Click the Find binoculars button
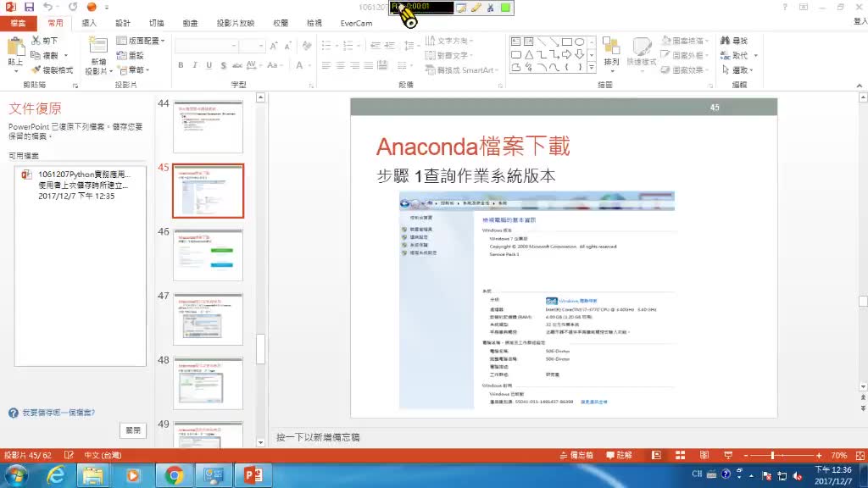868x488 pixels. coord(733,41)
